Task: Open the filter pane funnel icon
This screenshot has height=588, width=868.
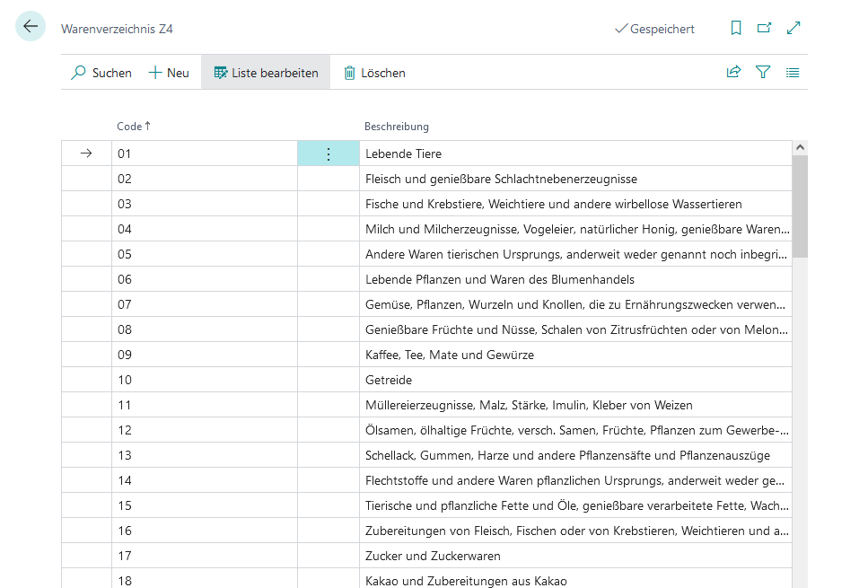Action: click(763, 73)
